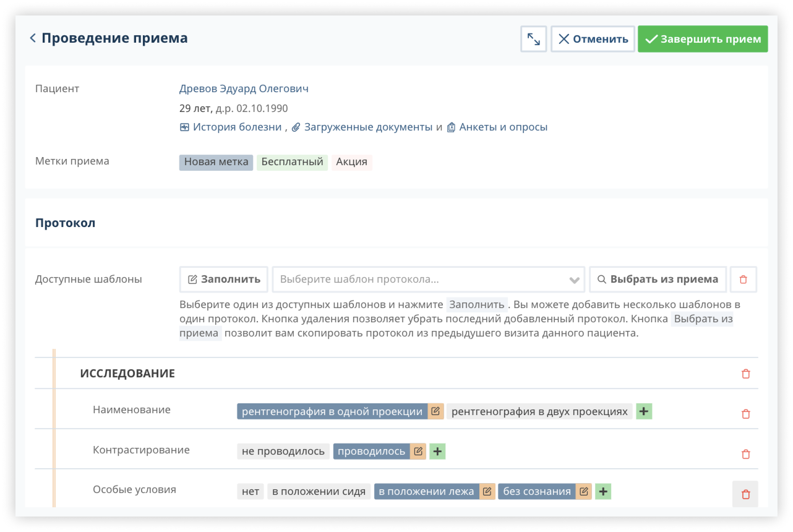Go back using the arrow beside Проведение приема
This screenshot has height=532, width=793.
(33, 38)
